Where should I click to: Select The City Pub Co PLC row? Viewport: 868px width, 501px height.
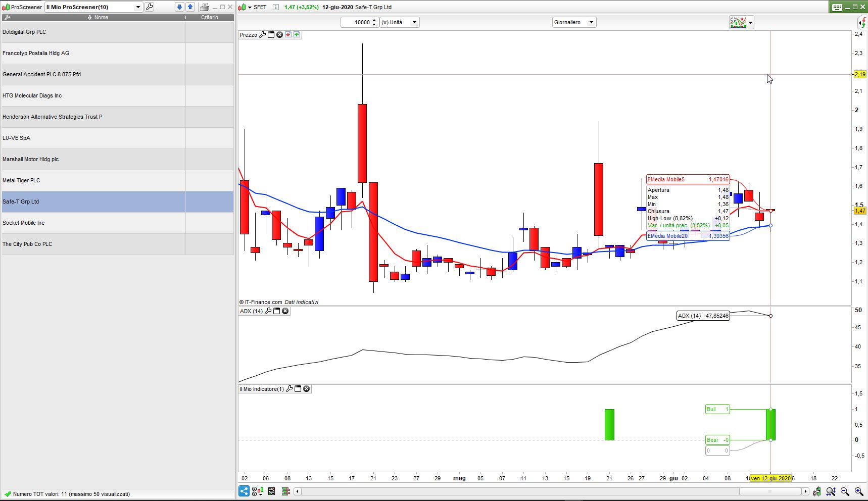coord(118,244)
